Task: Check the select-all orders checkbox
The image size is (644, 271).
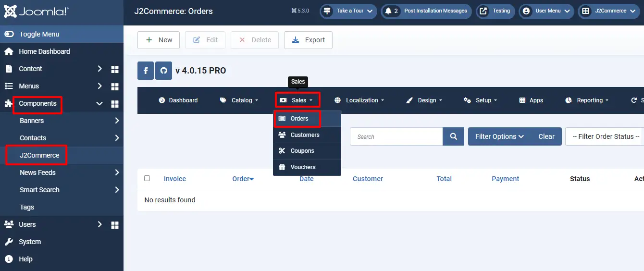Action: tap(147, 178)
